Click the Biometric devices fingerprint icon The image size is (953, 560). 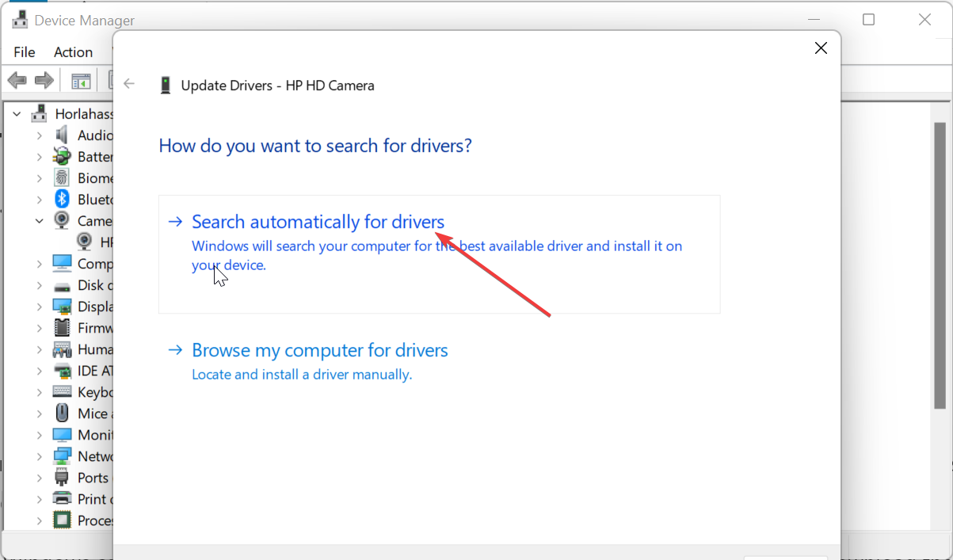[x=62, y=178]
